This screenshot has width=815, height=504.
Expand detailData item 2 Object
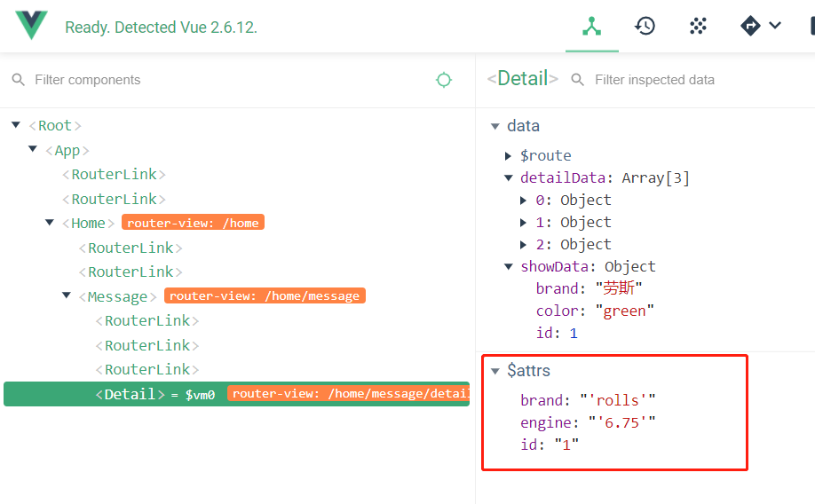click(x=524, y=245)
